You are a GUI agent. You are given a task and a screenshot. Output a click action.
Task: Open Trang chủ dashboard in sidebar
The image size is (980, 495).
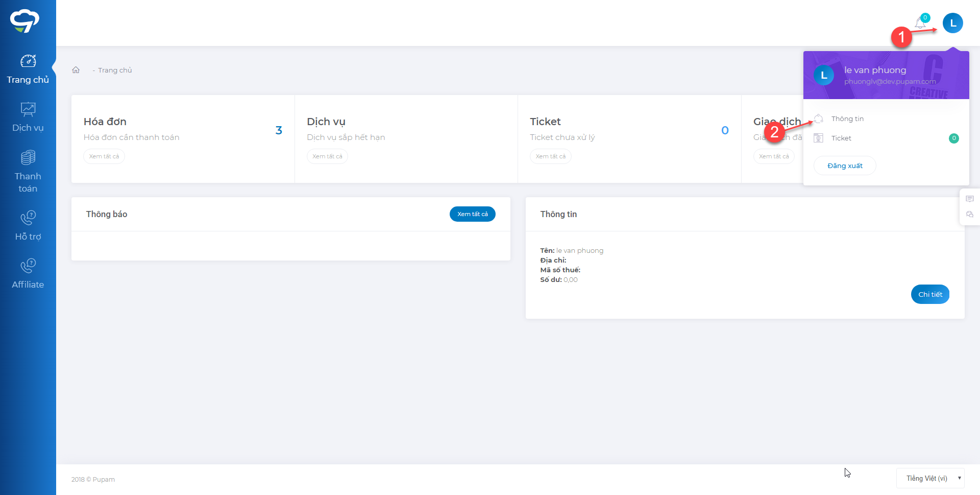(x=28, y=69)
